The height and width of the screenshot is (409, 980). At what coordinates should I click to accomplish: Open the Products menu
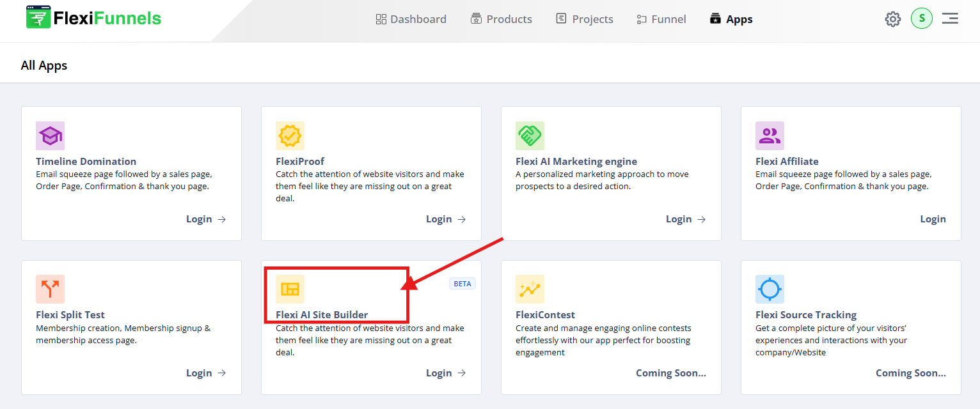pos(501,19)
